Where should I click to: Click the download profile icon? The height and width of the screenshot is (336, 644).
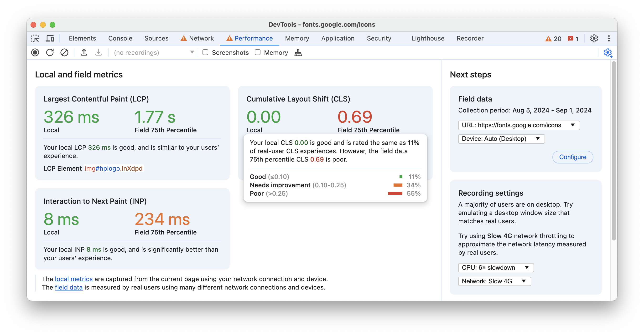(98, 52)
